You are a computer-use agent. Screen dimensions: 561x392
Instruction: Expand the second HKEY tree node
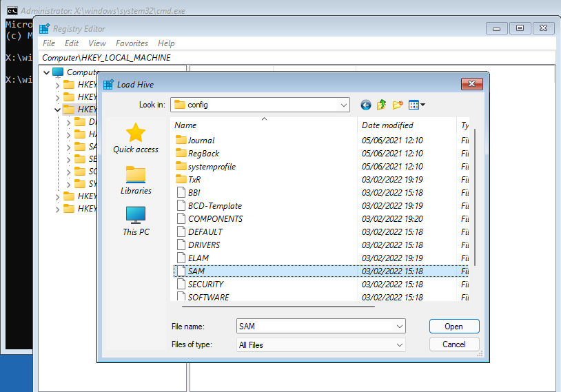[57, 97]
